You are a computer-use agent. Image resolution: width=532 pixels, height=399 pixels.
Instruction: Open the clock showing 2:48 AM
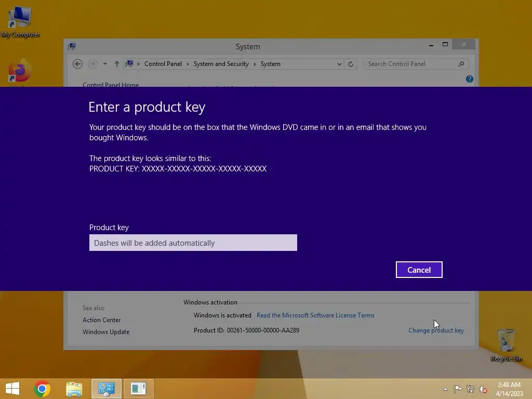tap(509, 389)
